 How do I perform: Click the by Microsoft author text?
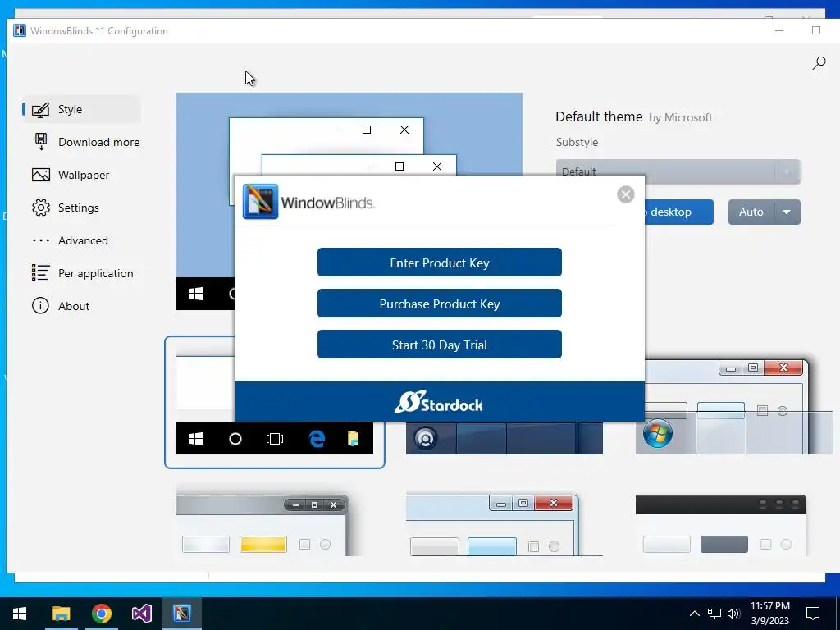tap(680, 118)
